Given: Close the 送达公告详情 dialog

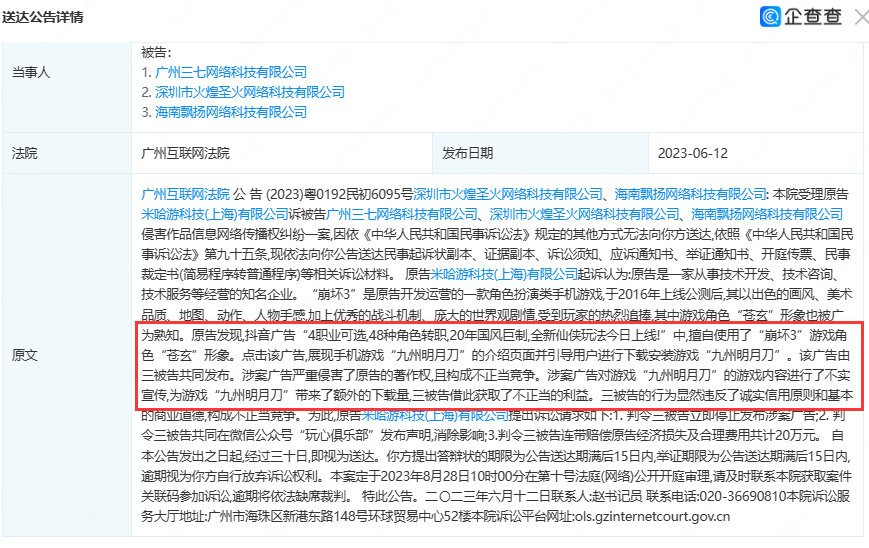Looking at the screenshot, I should 861,17.
